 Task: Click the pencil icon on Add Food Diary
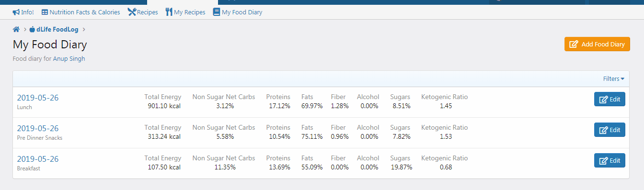(x=573, y=44)
